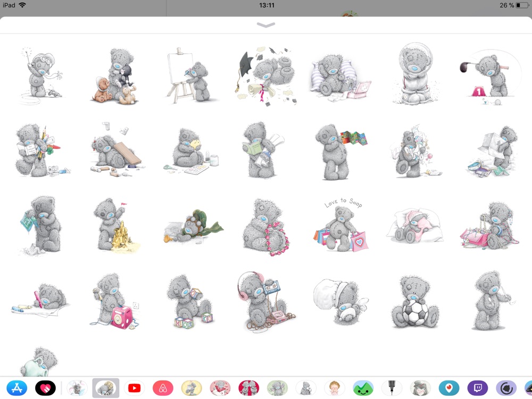Open the red hearts envelope bear pack

(x=220, y=388)
